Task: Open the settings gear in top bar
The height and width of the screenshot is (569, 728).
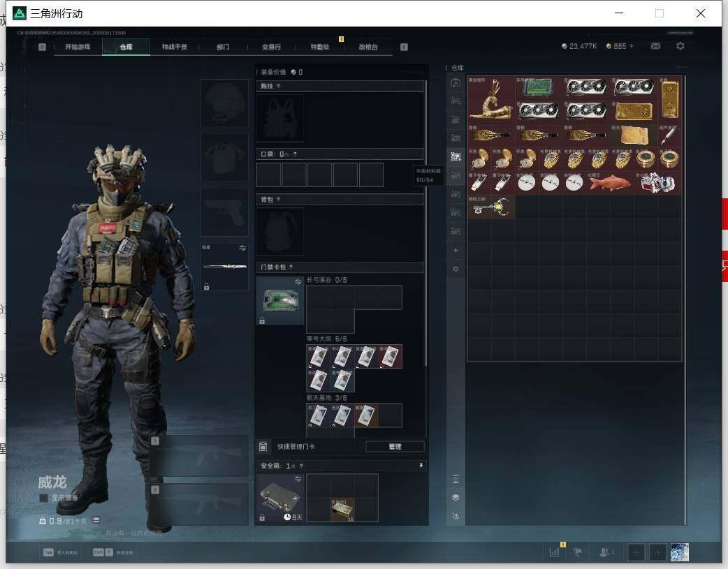Action: pos(680,46)
